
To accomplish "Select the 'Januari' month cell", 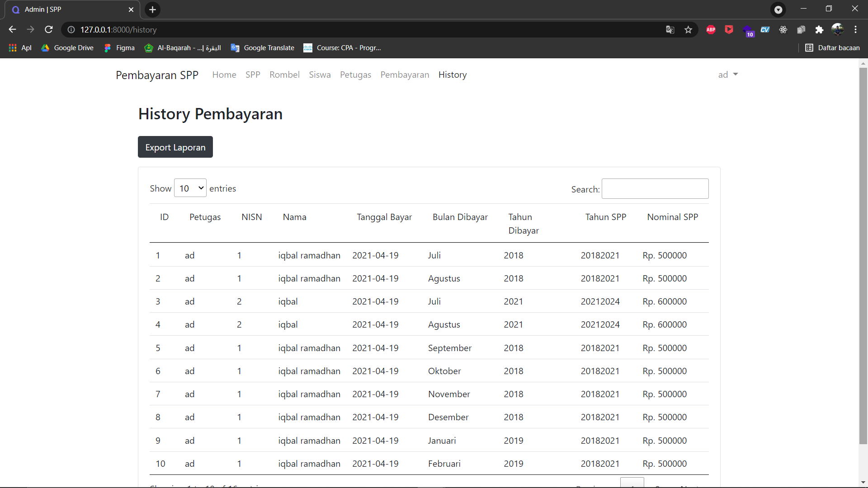I will 442,441.
